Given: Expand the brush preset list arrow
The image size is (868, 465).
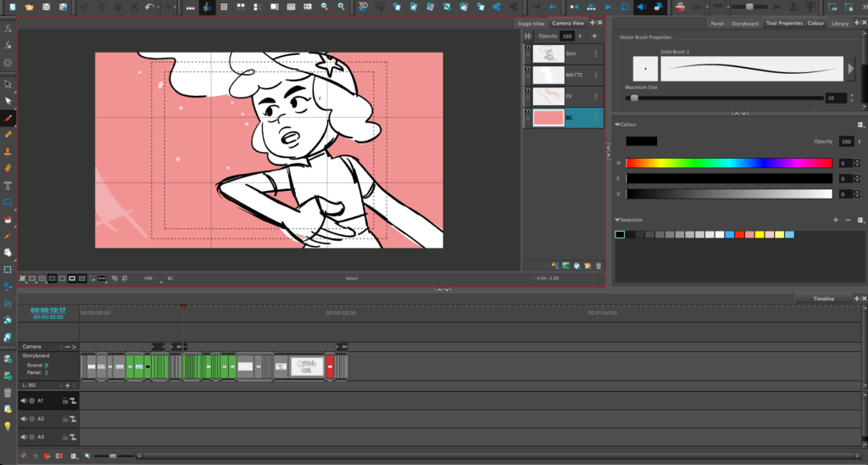Looking at the screenshot, I should coord(851,69).
